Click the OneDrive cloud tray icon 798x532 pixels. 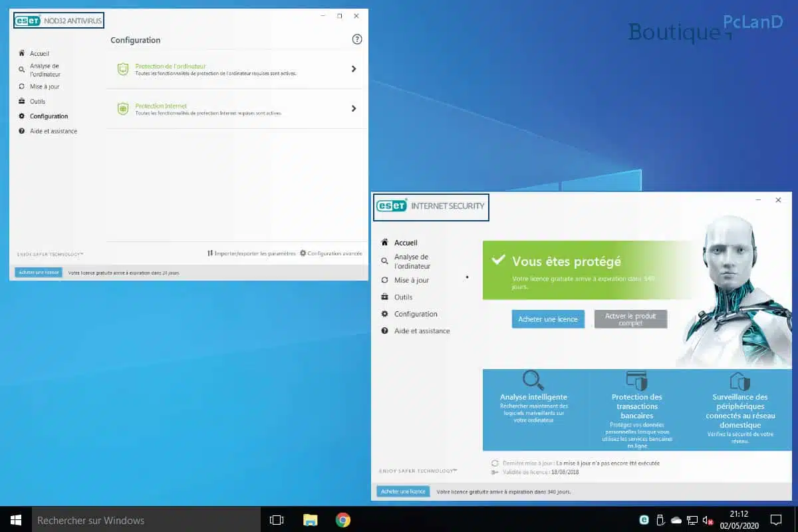tap(676, 520)
